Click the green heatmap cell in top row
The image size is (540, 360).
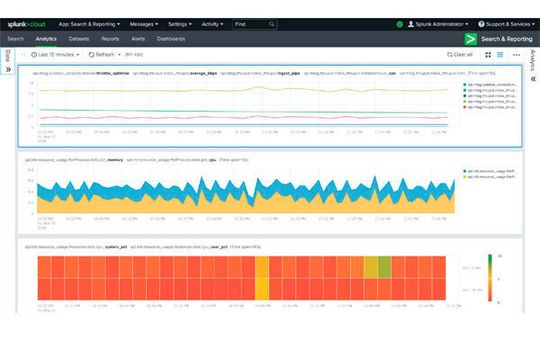point(384,267)
